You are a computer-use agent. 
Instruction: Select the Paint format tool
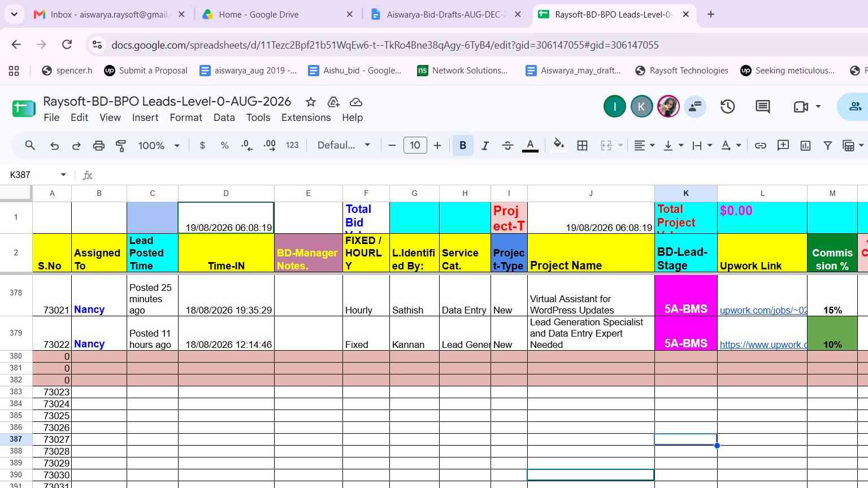(x=121, y=146)
